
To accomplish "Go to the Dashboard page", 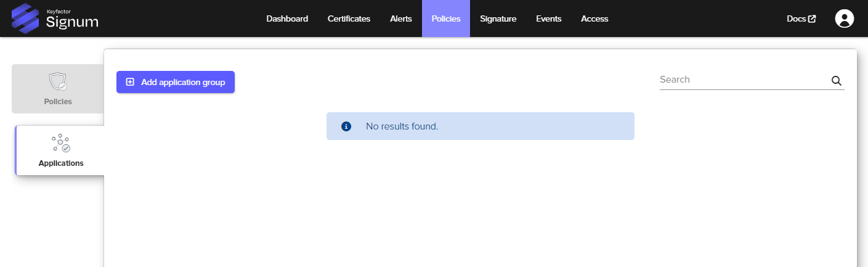I will (x=287, y=19).
